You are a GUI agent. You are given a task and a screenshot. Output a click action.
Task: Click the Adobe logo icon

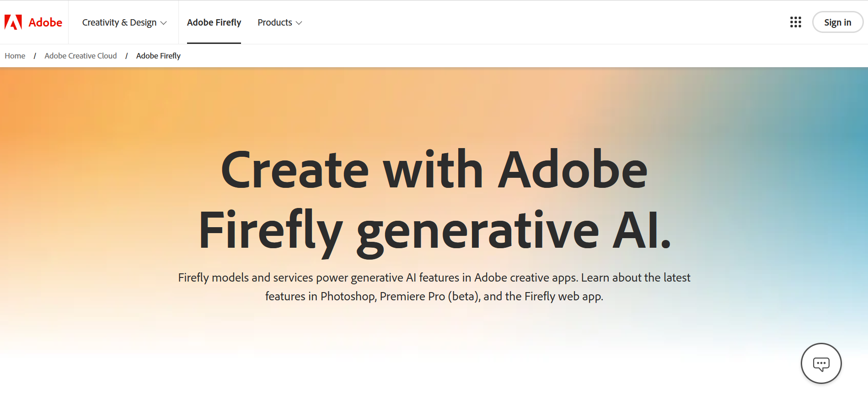(13, 22)
